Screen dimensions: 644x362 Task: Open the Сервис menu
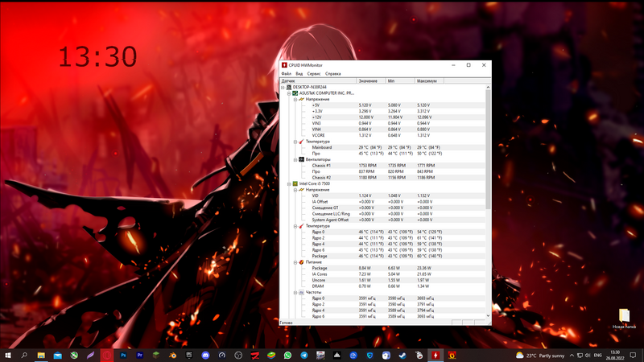click(x=313, y=73)
